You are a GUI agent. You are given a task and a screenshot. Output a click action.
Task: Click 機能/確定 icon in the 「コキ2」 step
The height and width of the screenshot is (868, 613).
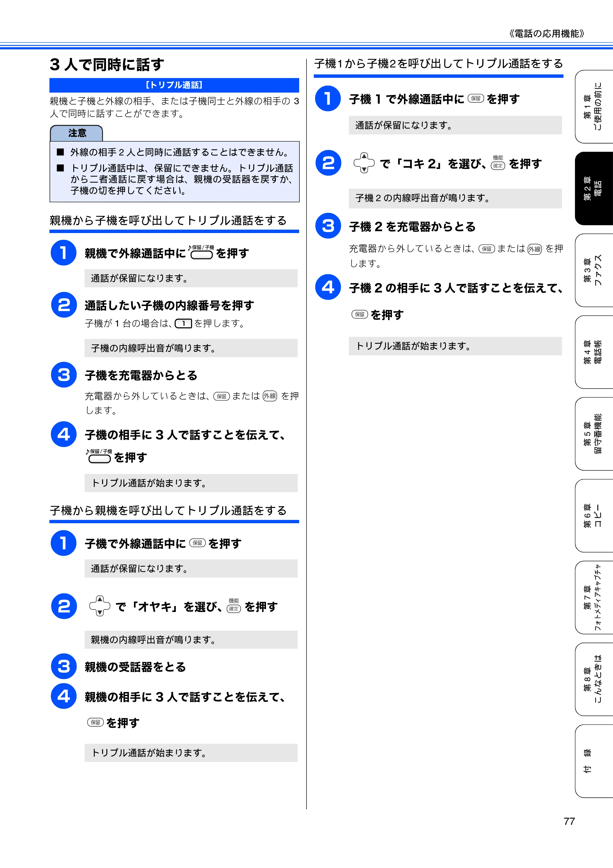pos(498,162)
